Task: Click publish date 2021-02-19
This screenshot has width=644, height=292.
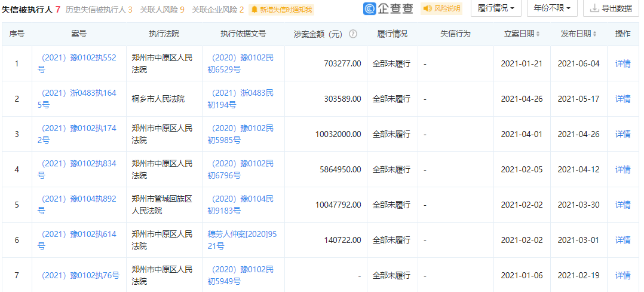Action: point(579,276)
